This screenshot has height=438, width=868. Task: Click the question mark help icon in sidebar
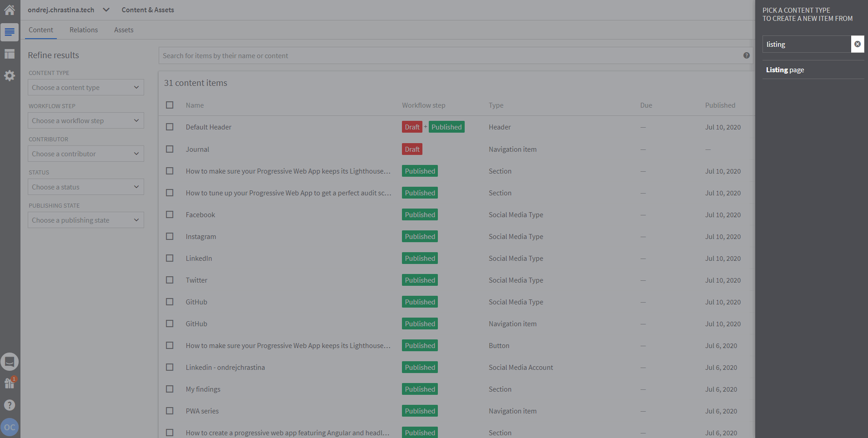[x=10, y=405]
